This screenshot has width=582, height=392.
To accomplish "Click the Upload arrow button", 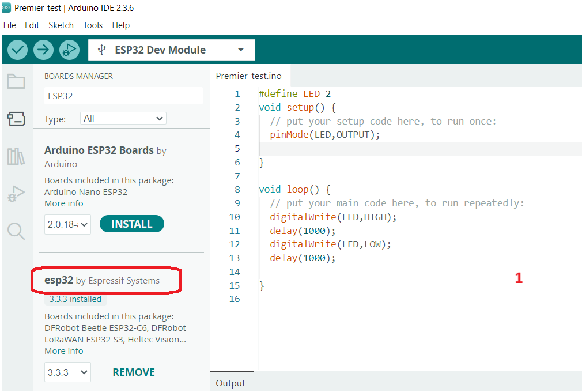I will (x=43, y=50).
